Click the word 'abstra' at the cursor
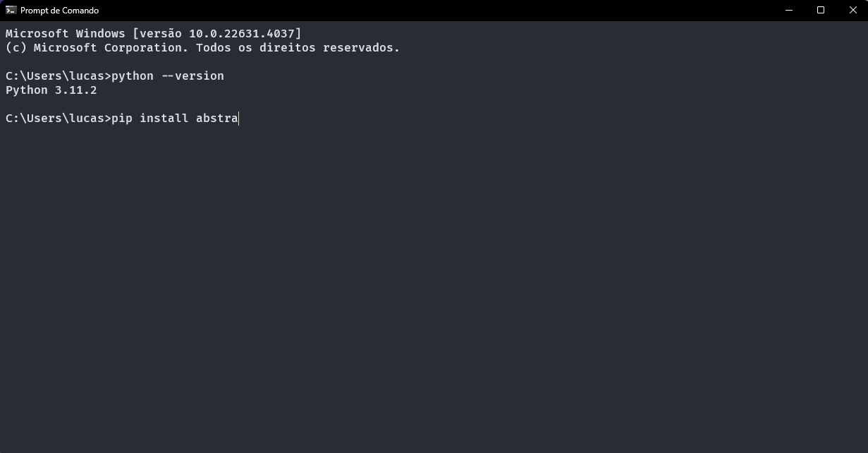Viewport: 868px width, 453px height. pyautogui.click(x=217, y=119)
